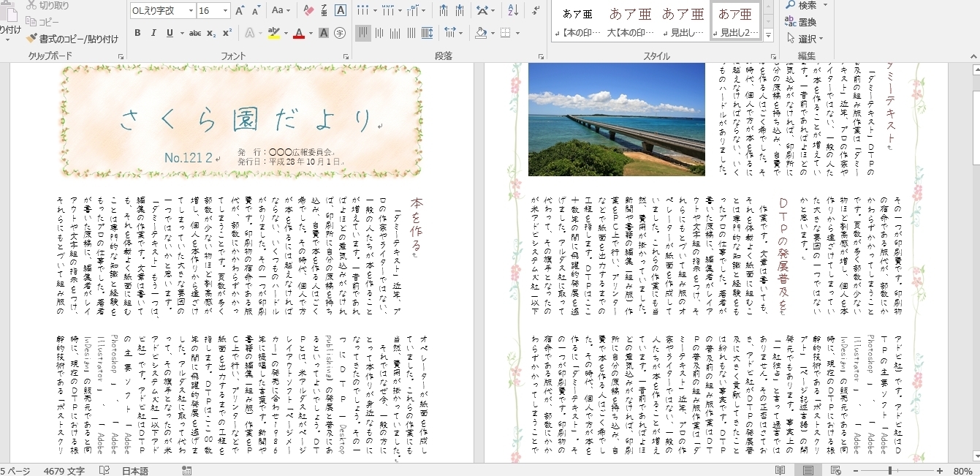Open the font size dropdown
980x476 pixels.
coord(225,10)
